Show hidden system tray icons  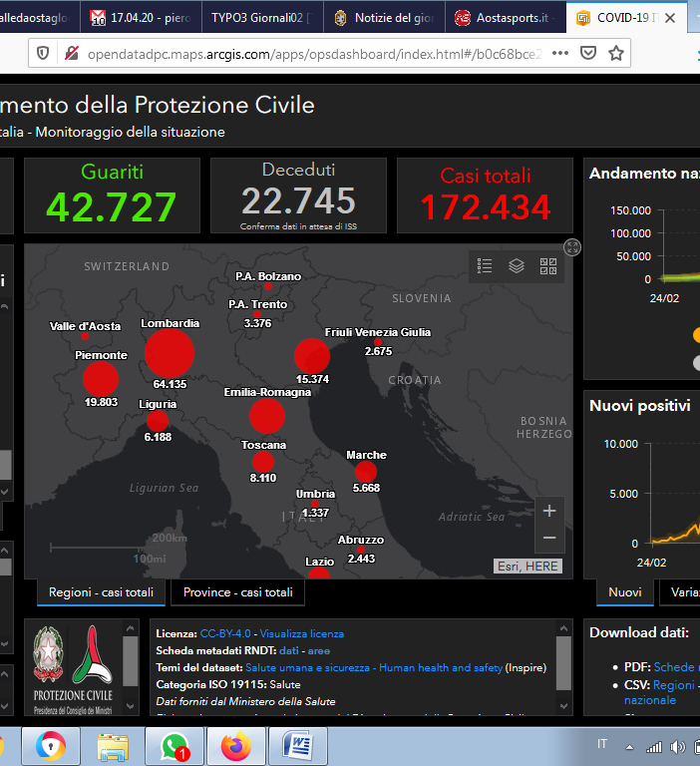tap(629, 746)
